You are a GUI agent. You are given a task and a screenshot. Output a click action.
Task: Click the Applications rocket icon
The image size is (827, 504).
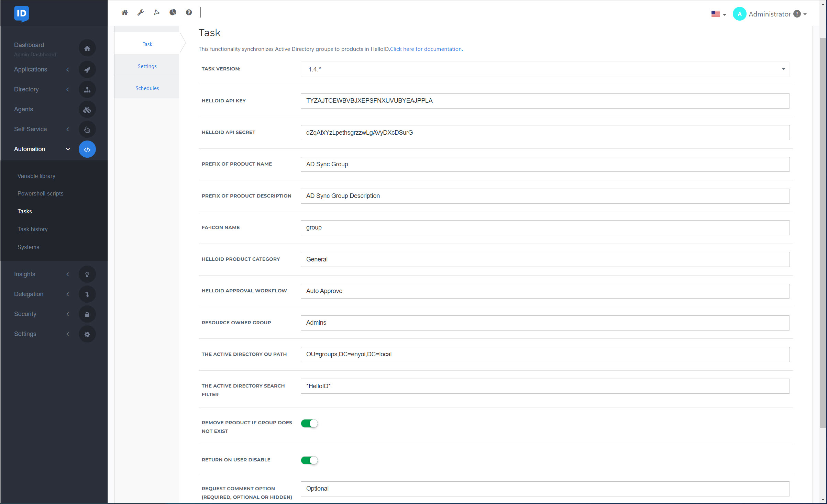[x=87, y=70]
